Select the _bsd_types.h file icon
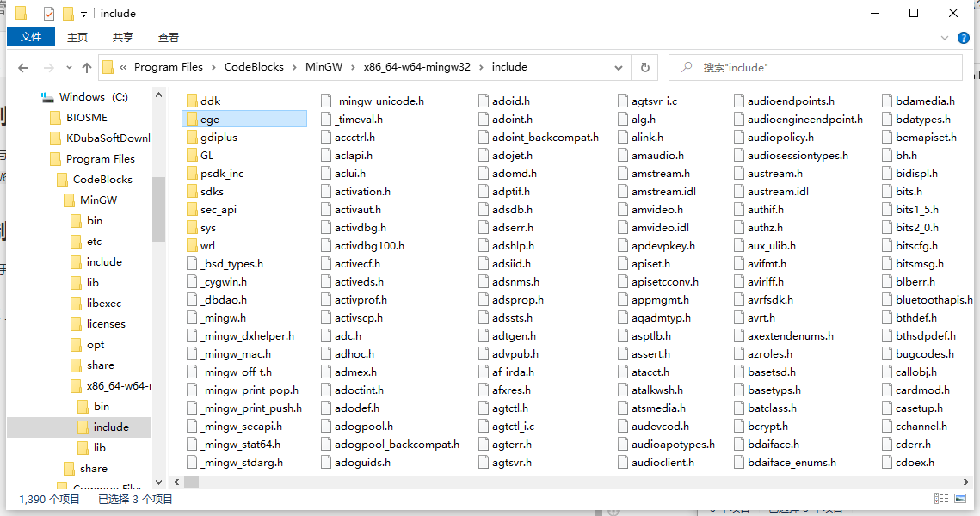The image size is (980, 516). point(192,264)
